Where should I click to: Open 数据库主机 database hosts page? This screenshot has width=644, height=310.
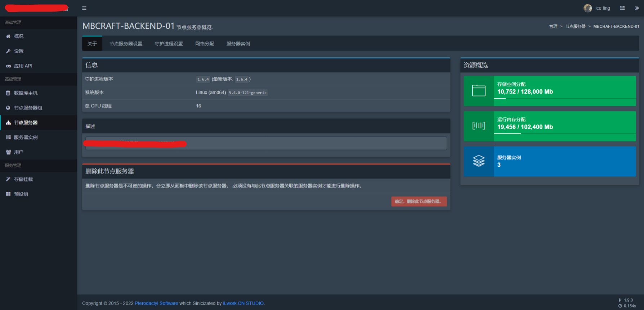26,93
